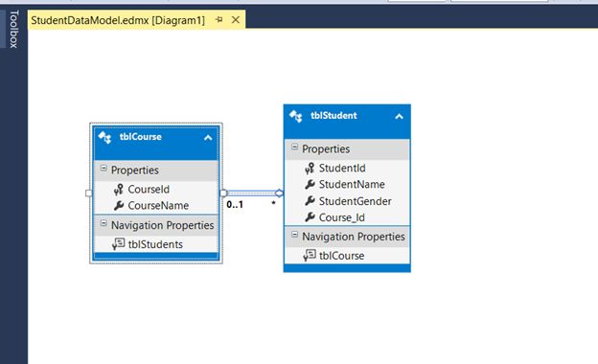Click tblCourse navigation icon in tblStudent
Image resolution: width=598 pixels, height=364 pixels.
tap(310, 256)
